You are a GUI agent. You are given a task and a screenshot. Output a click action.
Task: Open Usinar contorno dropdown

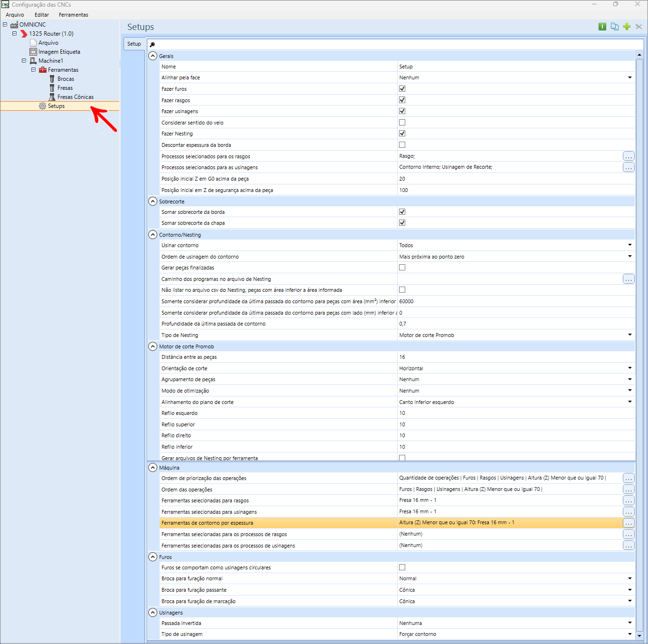pyautogui.click(x=630, y=245)
